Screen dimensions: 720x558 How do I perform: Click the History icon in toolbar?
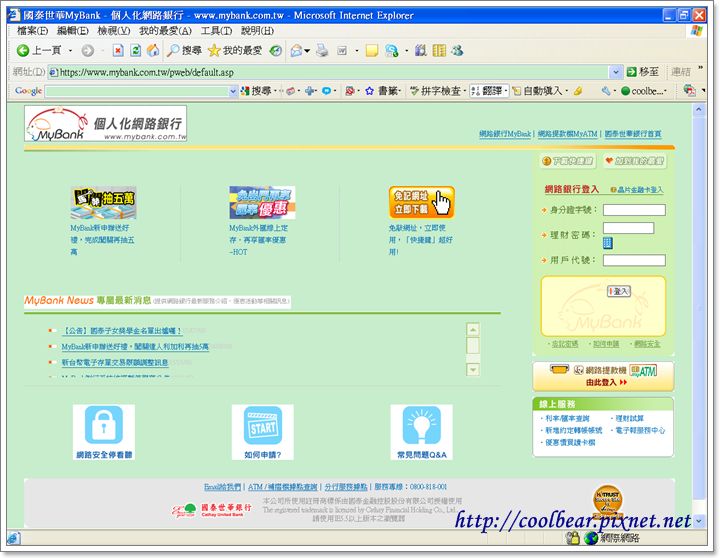(276, 51)
